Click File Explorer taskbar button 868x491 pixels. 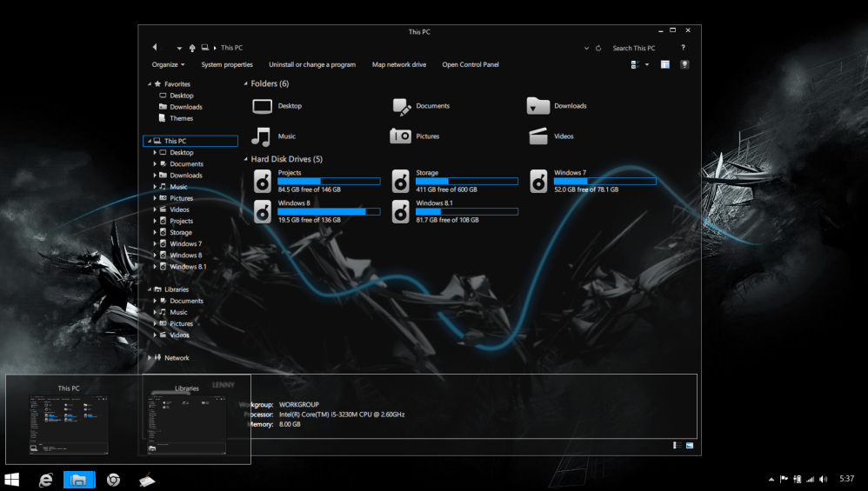(x=79, y=480)
